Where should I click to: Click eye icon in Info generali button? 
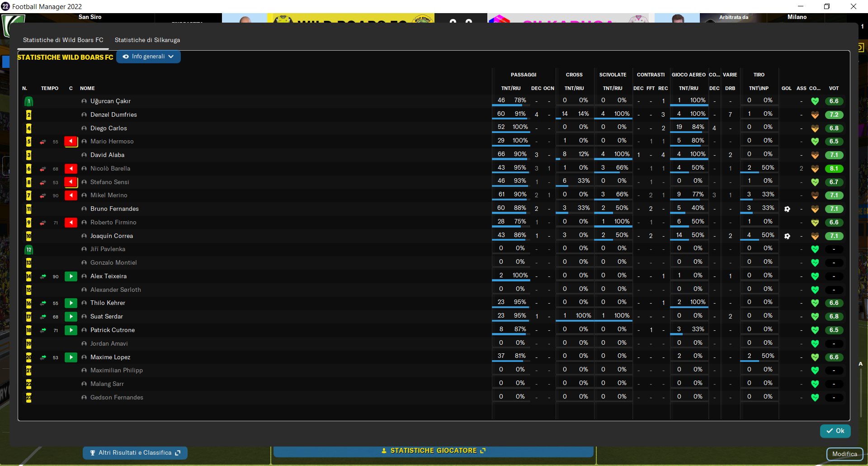tap(126, 57)
